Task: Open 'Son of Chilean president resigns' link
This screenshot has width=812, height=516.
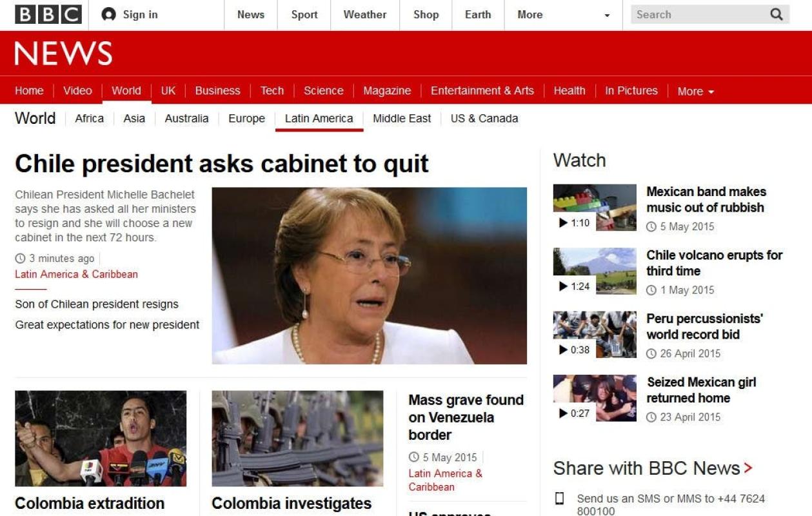Action: pyautogui.click(x=97, y=304)
